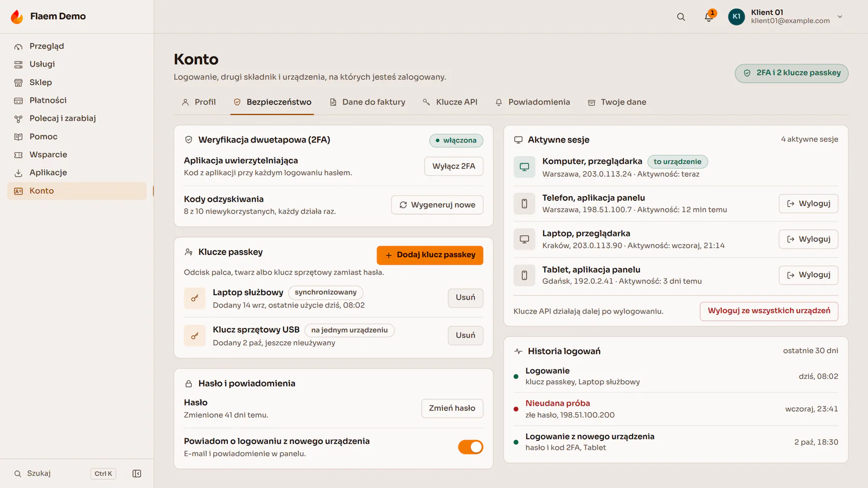Toggle new device login notification switch

[x=470, y=447]
